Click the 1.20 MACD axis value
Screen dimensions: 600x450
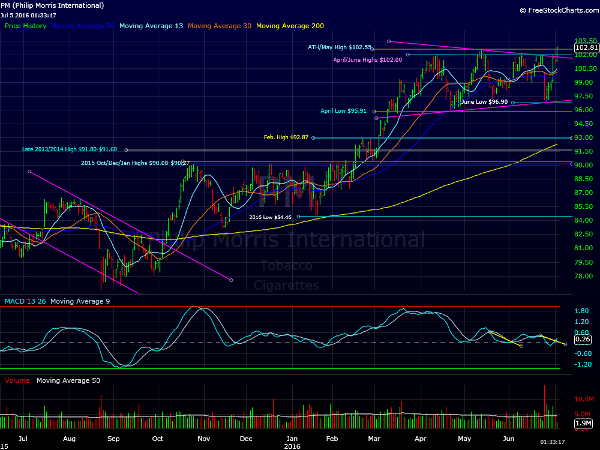coord(582,322)
